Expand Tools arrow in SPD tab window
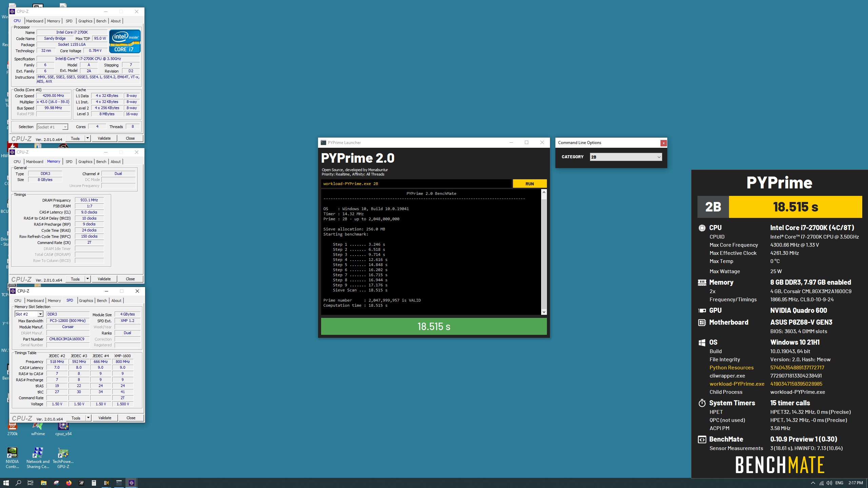The width and height of the screenshot is (868, 488). pos(88,418)
